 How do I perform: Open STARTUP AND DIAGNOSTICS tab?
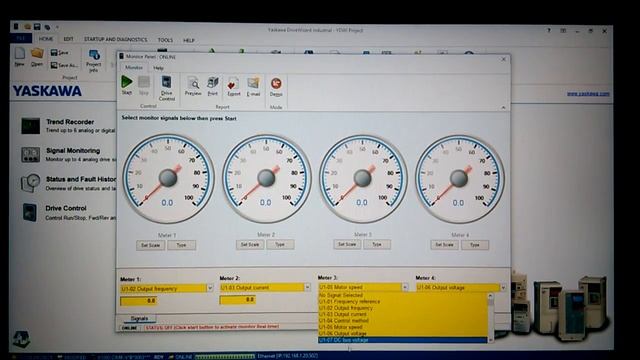tap(116, 40)
